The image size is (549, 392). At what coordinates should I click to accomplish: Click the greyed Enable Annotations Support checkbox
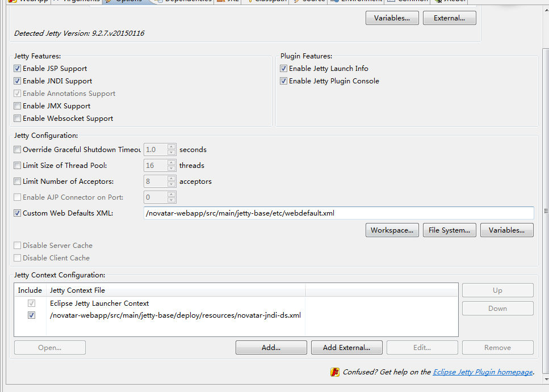(x=17, y=94)
